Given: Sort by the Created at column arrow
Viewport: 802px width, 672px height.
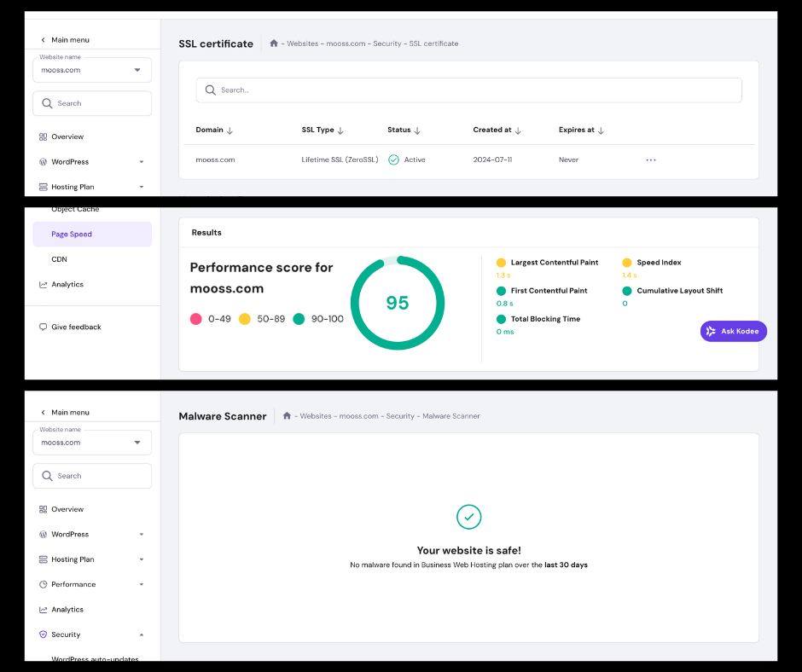Looking at the screenshot, I should tap(518, 130).
